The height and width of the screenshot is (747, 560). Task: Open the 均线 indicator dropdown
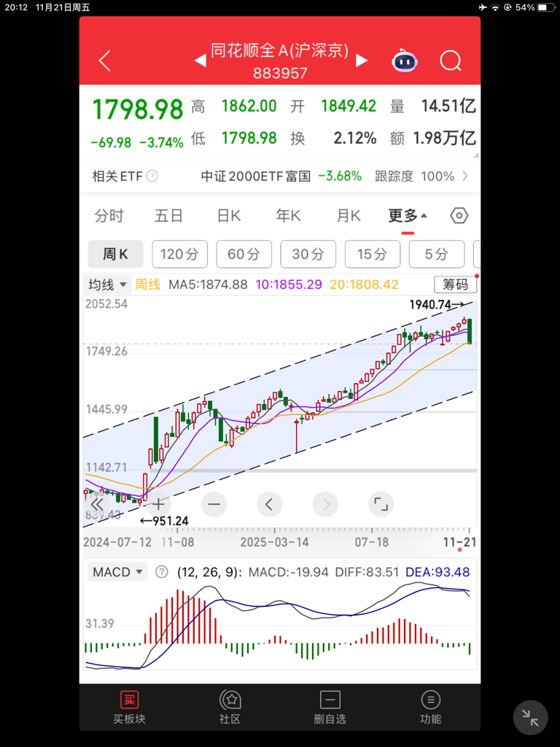(x=107, y=285)
